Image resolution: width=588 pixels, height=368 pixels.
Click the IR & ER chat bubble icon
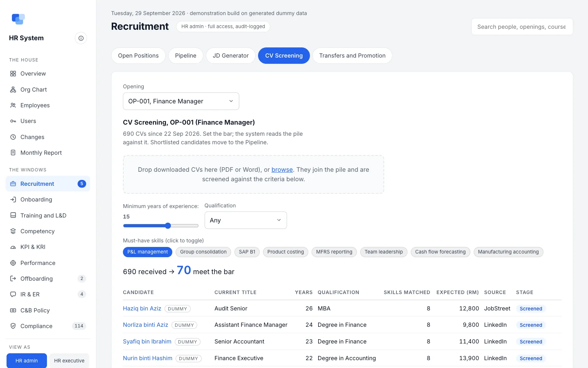(x=13, y=294)
